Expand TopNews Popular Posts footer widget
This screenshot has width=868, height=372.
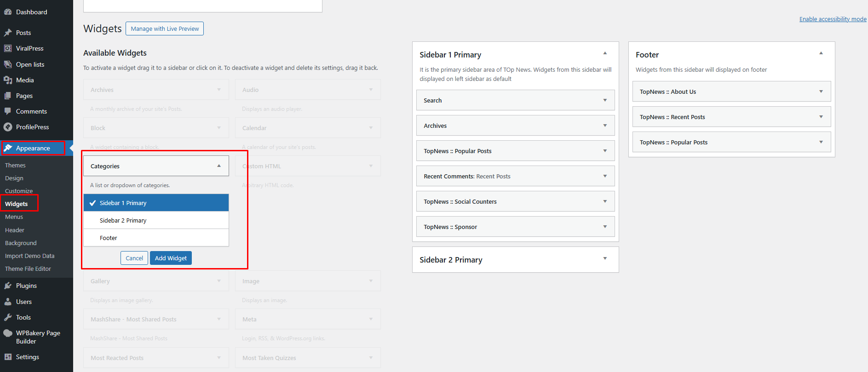(x=821, y=142)
